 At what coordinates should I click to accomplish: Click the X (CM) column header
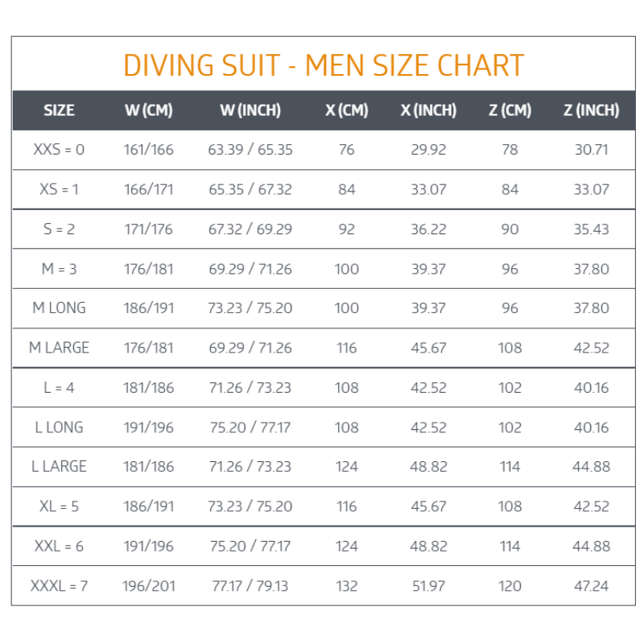pyautogui.click(x=346, y=110)
